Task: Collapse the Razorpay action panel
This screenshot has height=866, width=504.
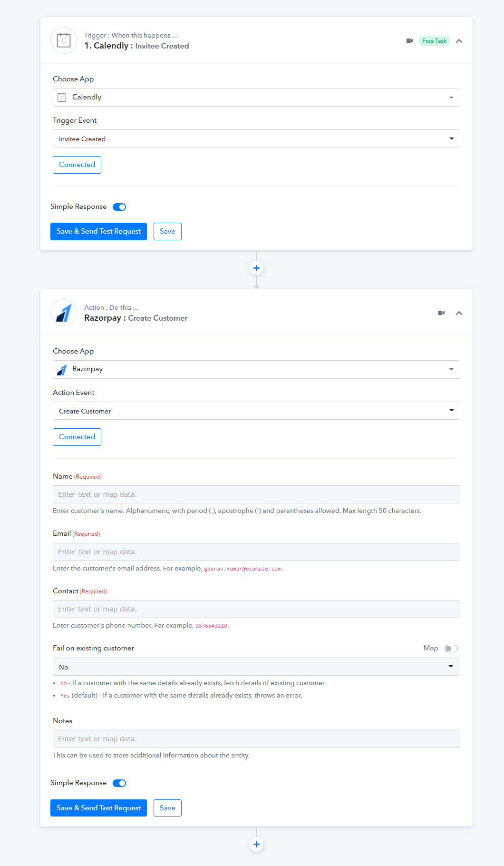Action: (459, 313)
